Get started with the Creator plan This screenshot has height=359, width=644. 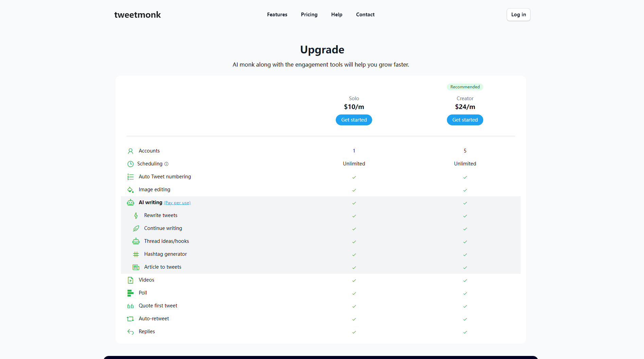pyautogui.click(x=465, y=120)
